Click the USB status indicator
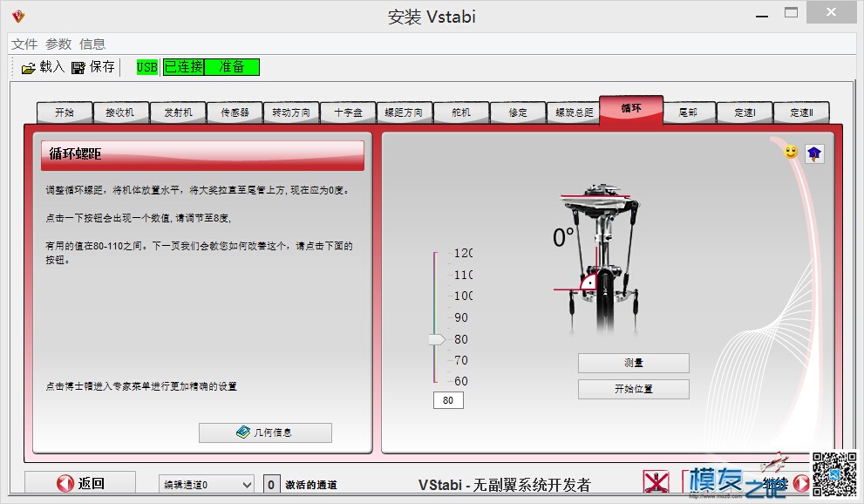Viewport: 864px width, 504px height. coord(147,67)
